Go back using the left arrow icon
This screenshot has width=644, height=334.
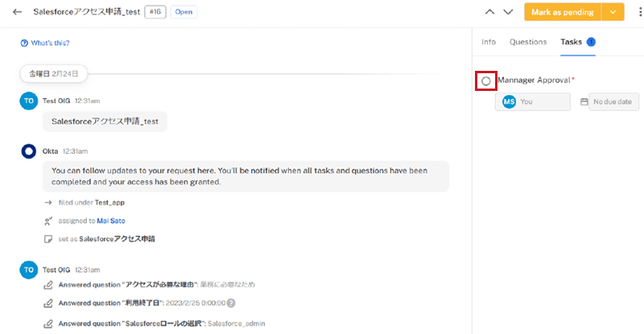pos(17,12)
